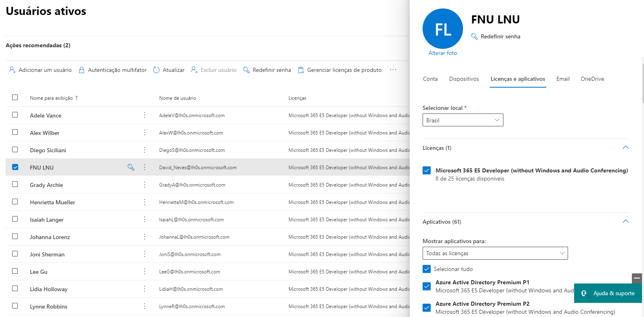
Task: Click the Alterar foto link
Action: tap(443, 53)
